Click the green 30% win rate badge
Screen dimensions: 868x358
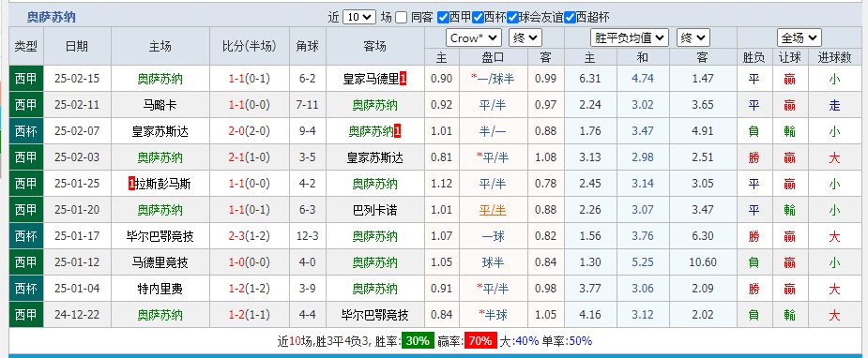(x=418, y=341)
